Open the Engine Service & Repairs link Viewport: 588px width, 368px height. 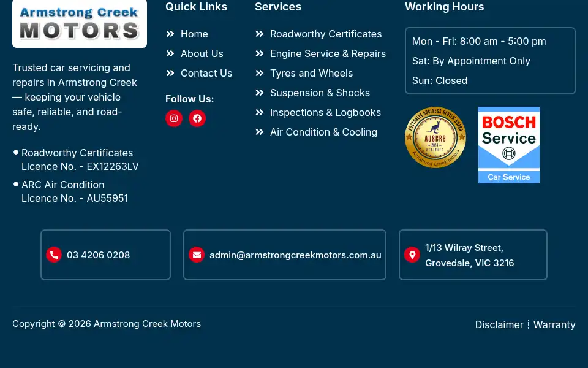pos(328,53)
